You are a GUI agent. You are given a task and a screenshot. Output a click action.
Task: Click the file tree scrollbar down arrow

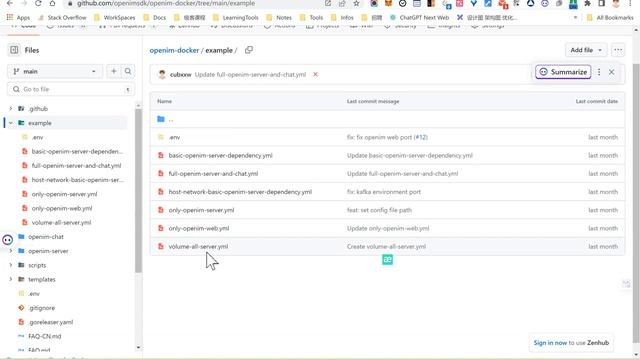(138, 347)
